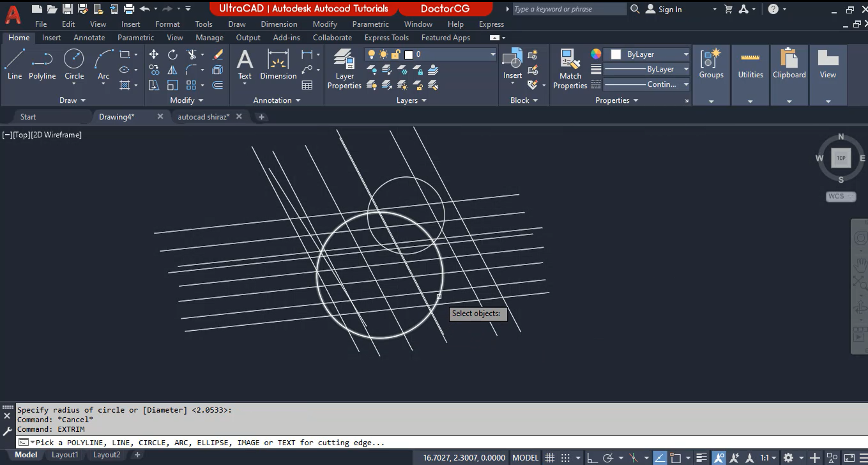Click the Object Color wheel icon

[596, 54]
